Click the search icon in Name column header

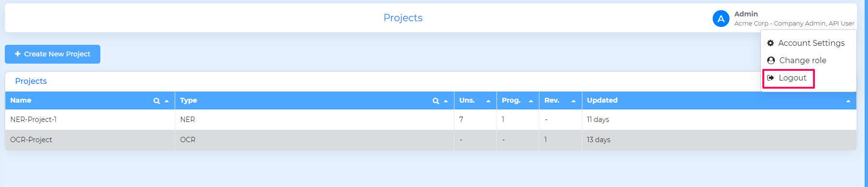pyautogui.click(x=157, y=101)
